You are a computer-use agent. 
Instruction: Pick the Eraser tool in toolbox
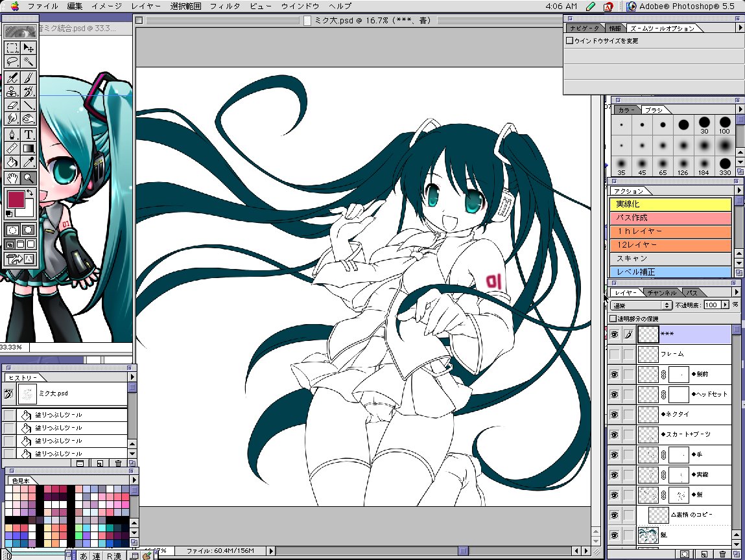coord(12,105)
